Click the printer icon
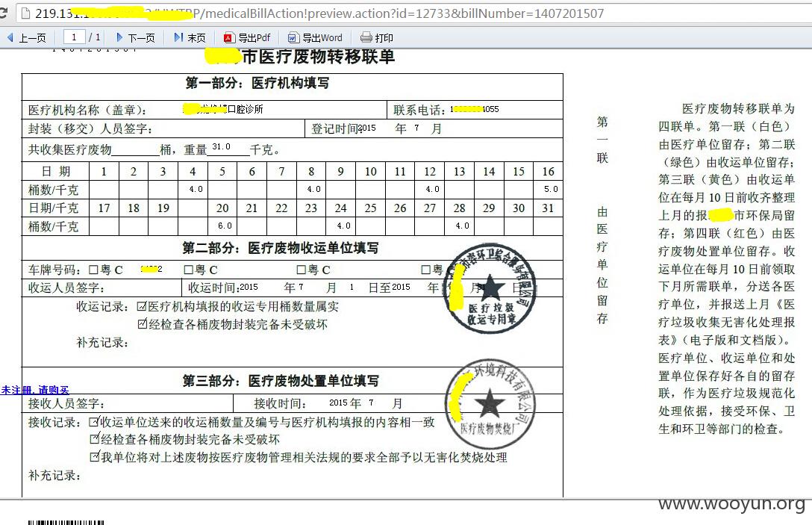812x525 pixels. click(x=366, y=37)
